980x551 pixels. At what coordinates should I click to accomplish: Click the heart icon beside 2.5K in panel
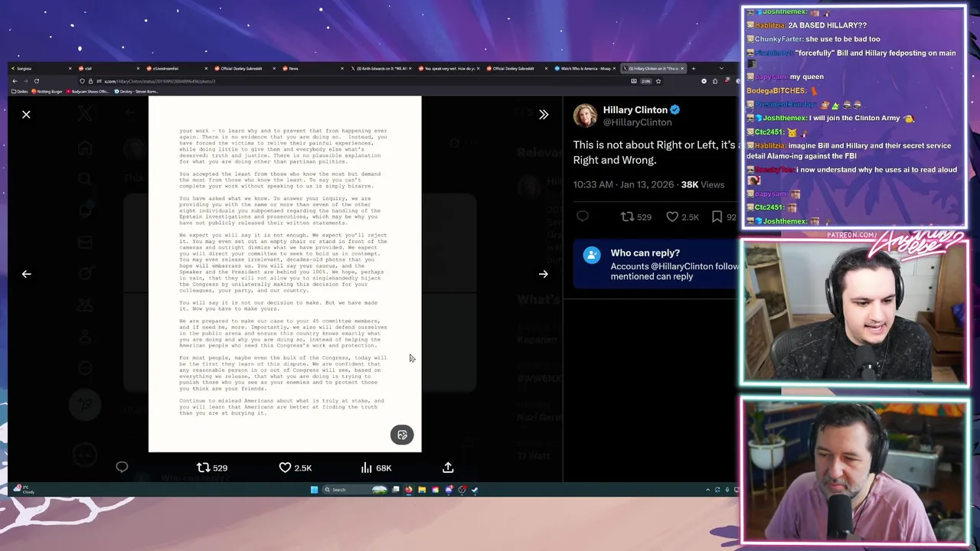point(672,217)
